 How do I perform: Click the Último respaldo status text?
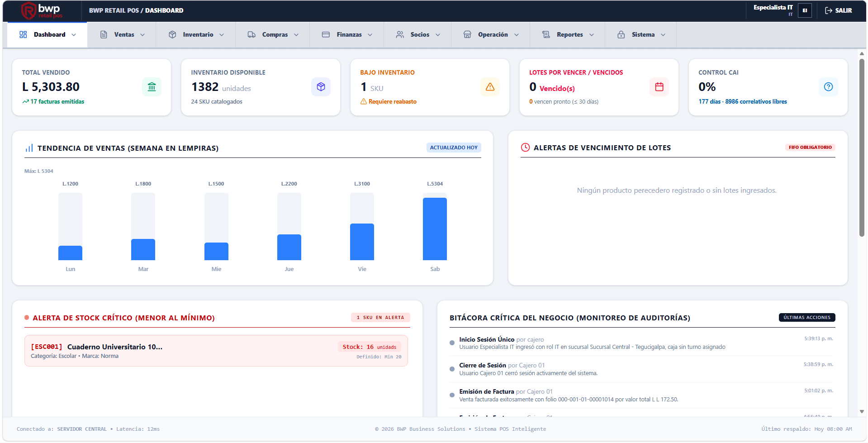pos(806,429)
